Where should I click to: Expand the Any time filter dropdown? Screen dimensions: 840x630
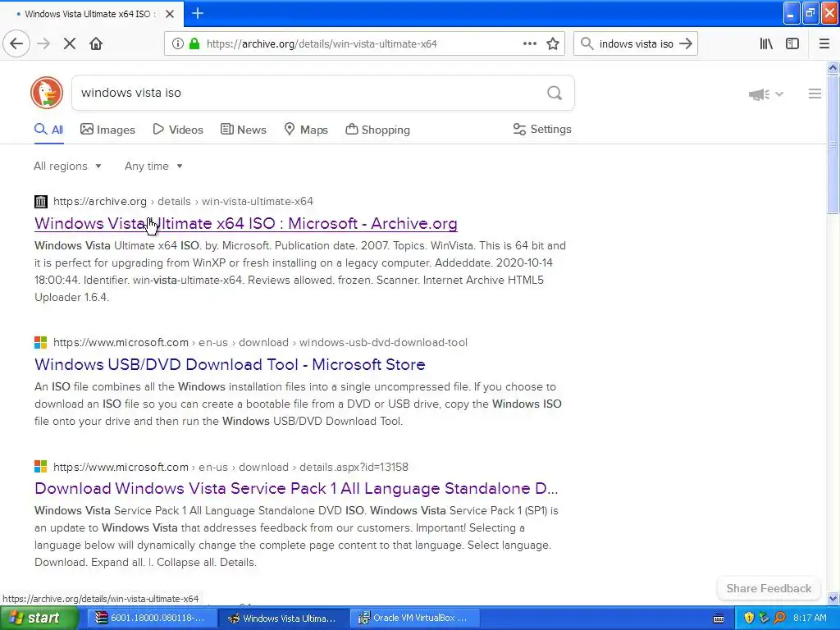coord(153,166)
